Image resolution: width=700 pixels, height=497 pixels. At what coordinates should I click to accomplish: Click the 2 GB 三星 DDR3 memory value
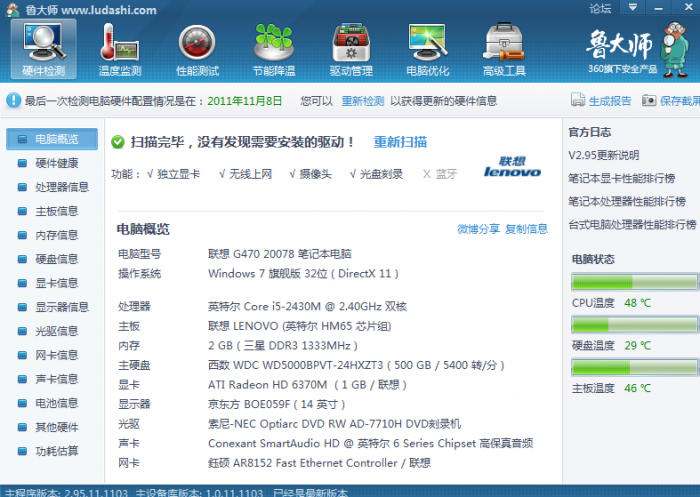(x=283, y=346)
